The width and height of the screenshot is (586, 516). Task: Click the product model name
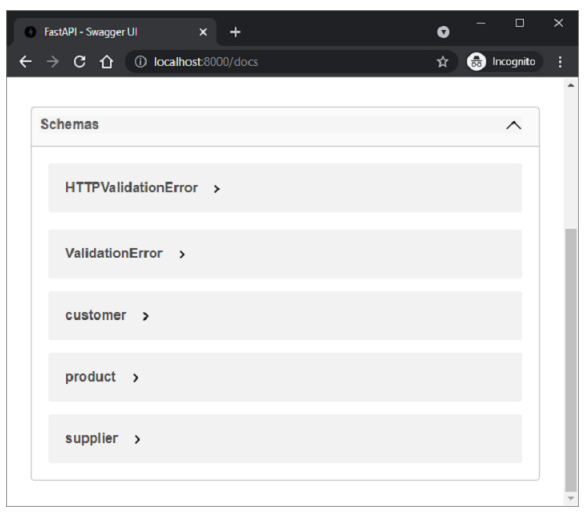90,377
